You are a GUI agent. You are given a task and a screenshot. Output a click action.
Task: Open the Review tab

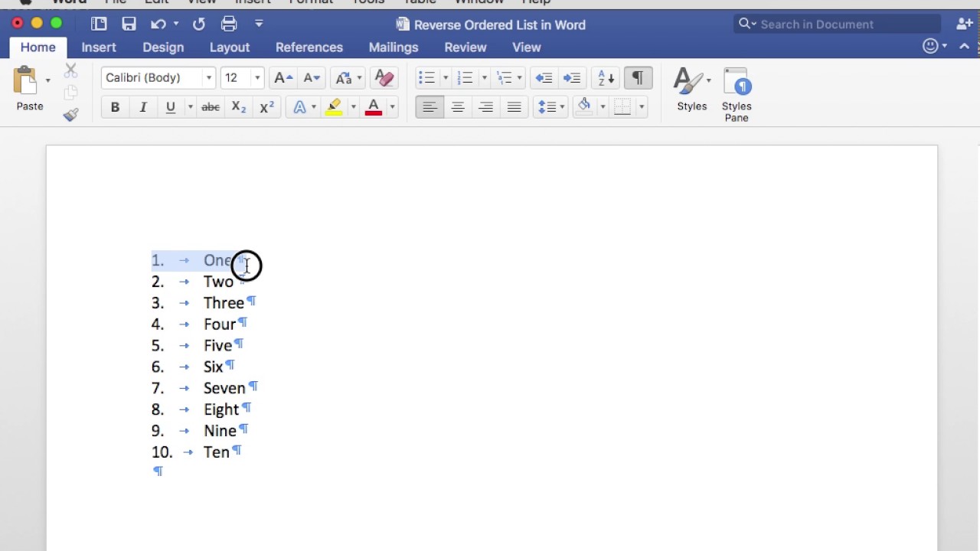point(465,47)
